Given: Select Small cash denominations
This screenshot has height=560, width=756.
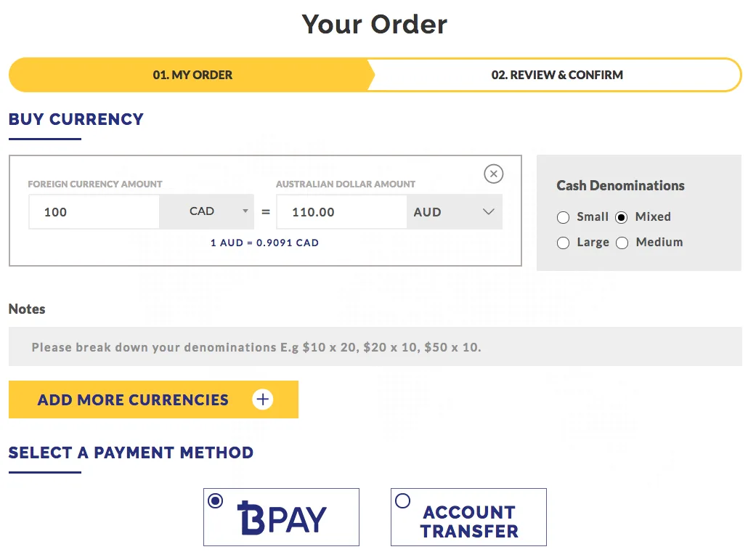Looking at the screenshot, I should pyautogui.click(x=563, y=217).
